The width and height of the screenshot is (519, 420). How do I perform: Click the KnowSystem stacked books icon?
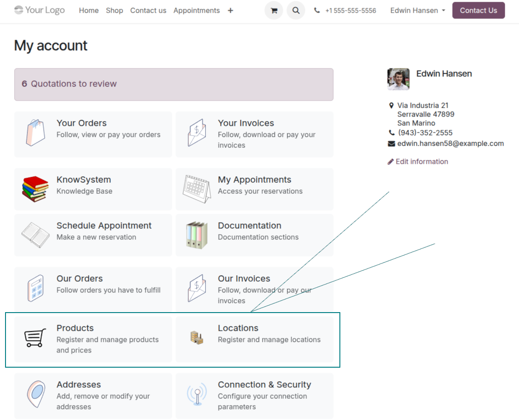tap(35, 189)
